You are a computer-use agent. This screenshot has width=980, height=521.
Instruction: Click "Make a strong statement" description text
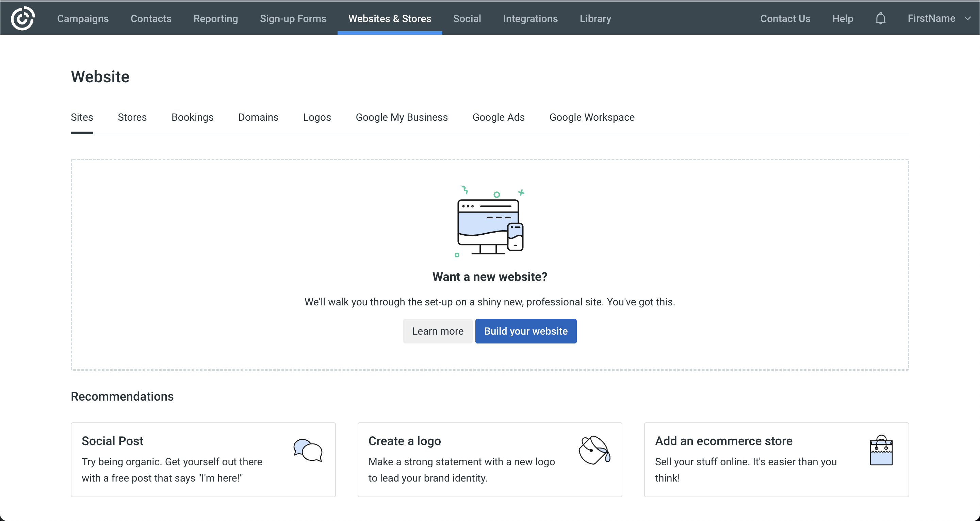click(461, 470)
